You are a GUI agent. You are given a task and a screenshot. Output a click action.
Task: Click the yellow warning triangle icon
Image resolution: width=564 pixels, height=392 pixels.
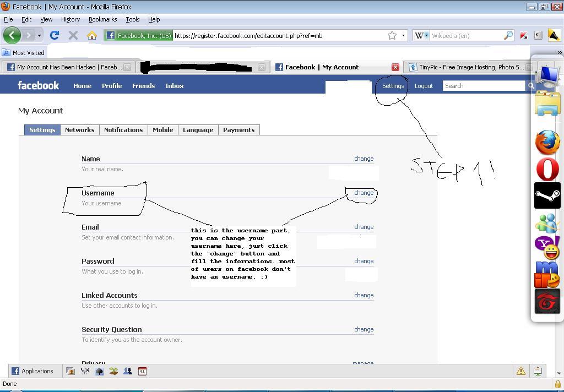pyautogui.click(x=521, y=371)
